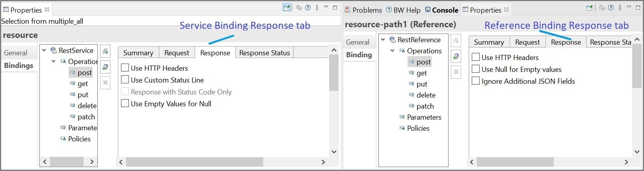
Task: Open Response tab in service binding
Action: tap(215, 53)
